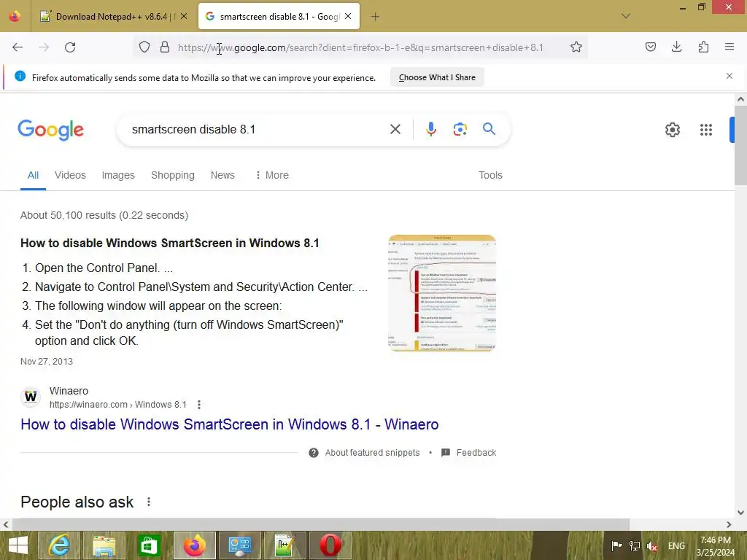
Task: Open Winaero result three-dot options
Action: [199, 404]
